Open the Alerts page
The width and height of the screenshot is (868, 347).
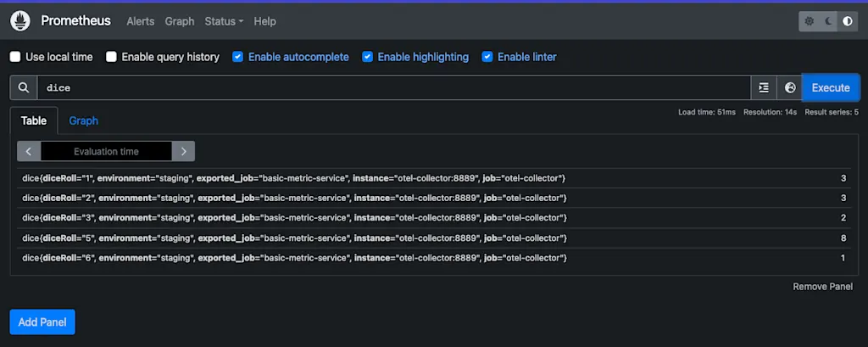click(141, 21)
